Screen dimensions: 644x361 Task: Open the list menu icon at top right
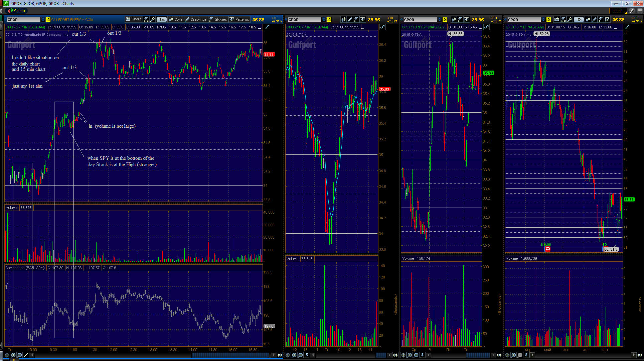(640, 11)
